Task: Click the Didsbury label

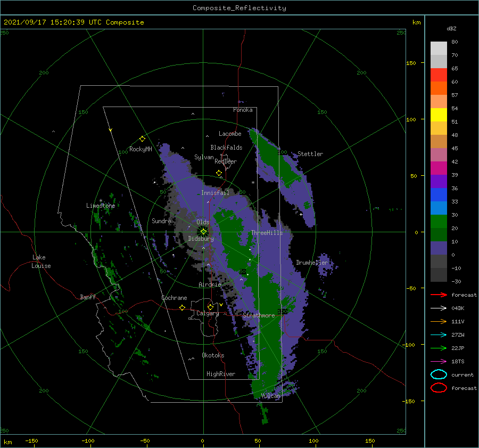Action: tap(201, 239)
